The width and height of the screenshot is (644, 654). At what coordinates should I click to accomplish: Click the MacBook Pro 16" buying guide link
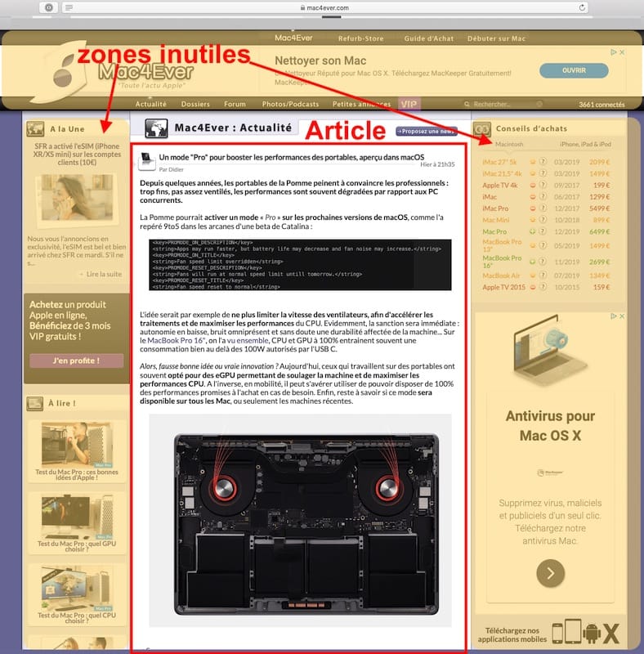pyautogui.click(x=502, y=262)
